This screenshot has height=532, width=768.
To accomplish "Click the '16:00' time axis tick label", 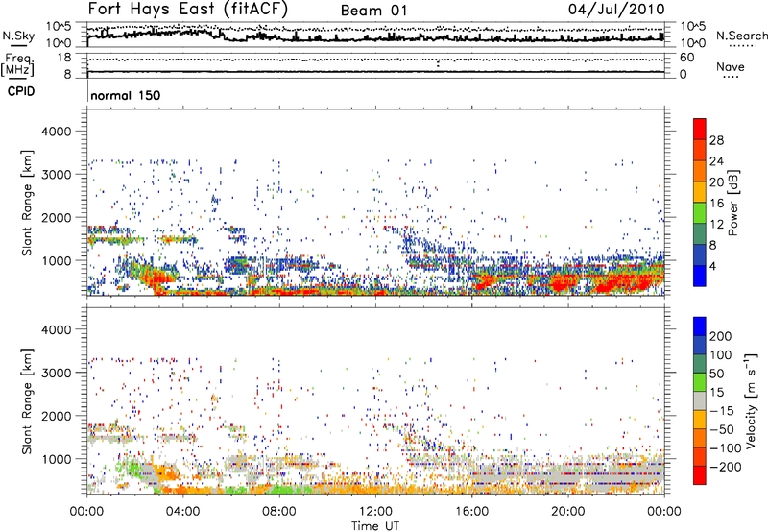I will pyautogui.click(x=471, y=512).
